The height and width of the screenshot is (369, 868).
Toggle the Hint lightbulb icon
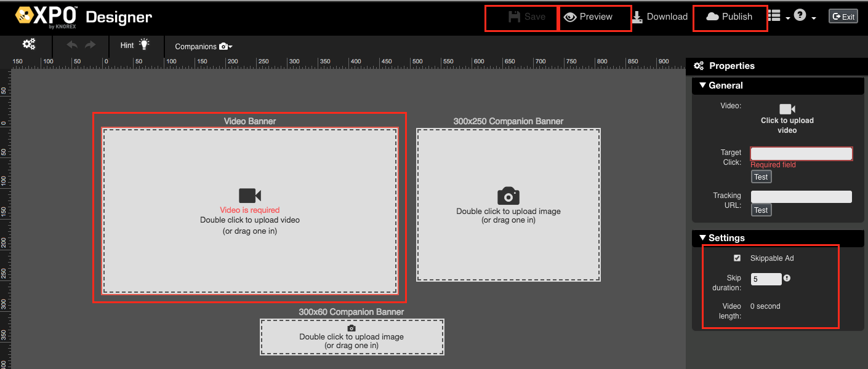pyautogui.click(x=143, y=45)
